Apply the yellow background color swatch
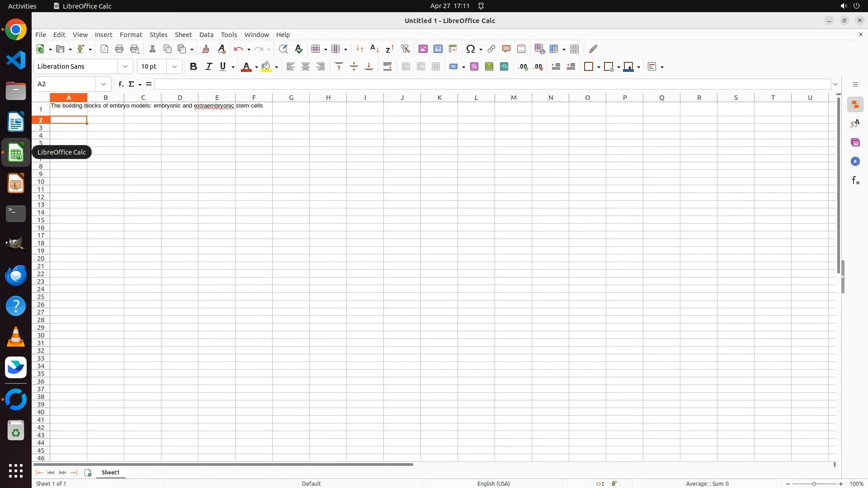The height and width of the screenshot is (488, 868). (x=266, y=66)
